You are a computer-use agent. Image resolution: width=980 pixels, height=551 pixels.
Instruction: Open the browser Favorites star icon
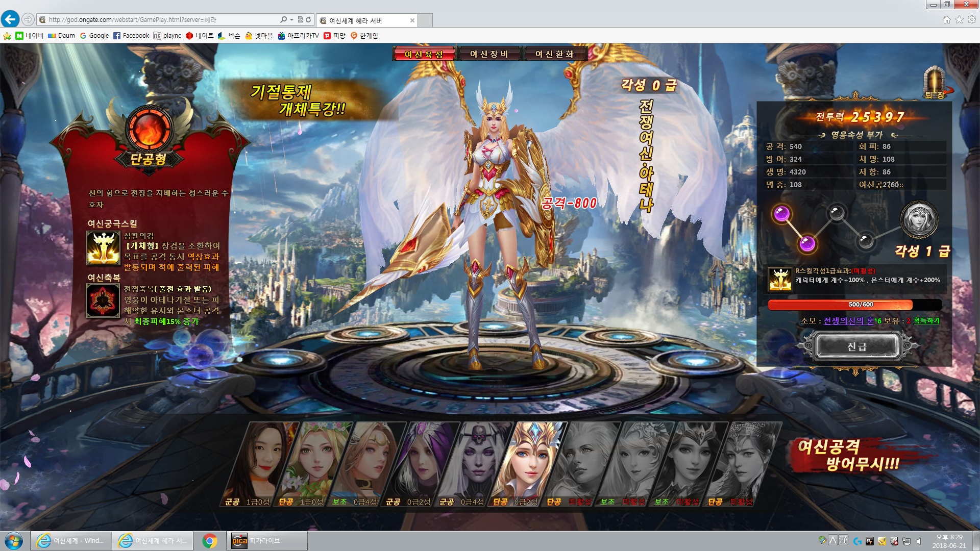coord(959,19)
